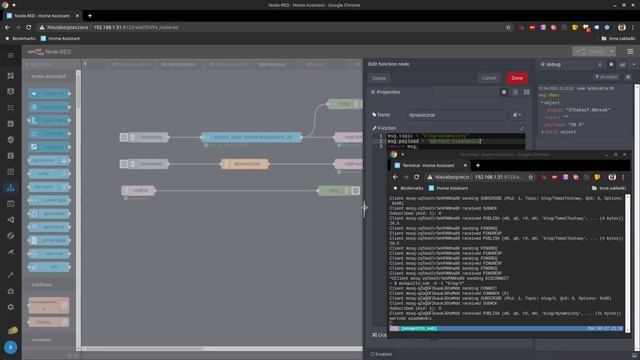Click the Terminal window vertical scrollbar
This screenshot has width=640, height=360.
click(628, 263)
